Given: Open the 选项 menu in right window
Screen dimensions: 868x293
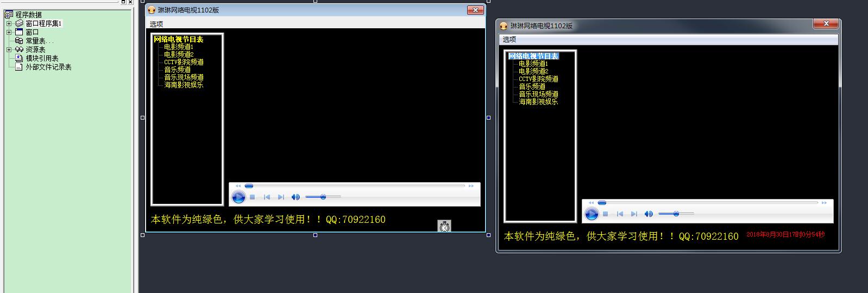Looking at the screenshot, I should pyautogui.click(x=510, y=40).
